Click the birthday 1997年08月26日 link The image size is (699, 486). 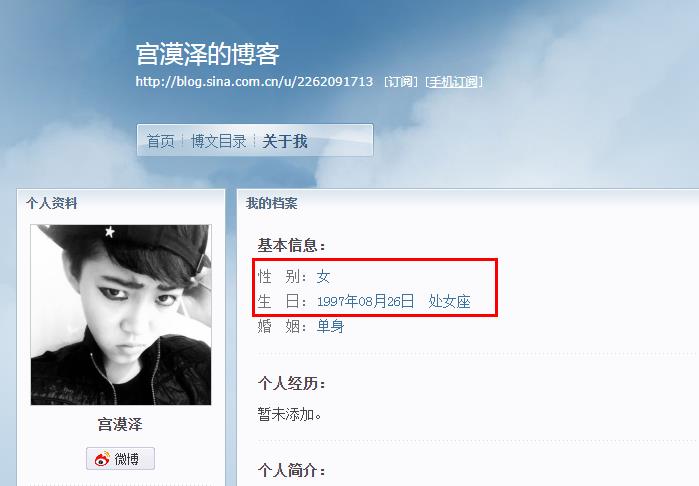tap(366, 301)
